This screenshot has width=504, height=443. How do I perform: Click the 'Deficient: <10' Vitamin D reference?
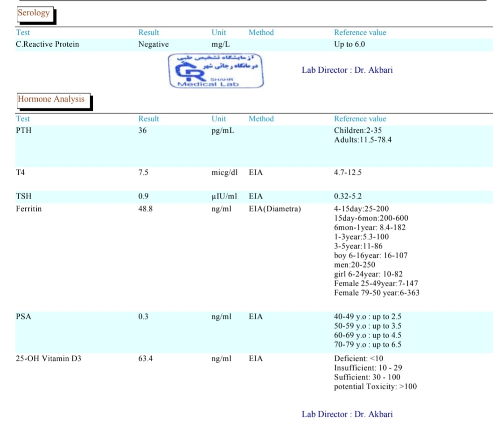358,359
